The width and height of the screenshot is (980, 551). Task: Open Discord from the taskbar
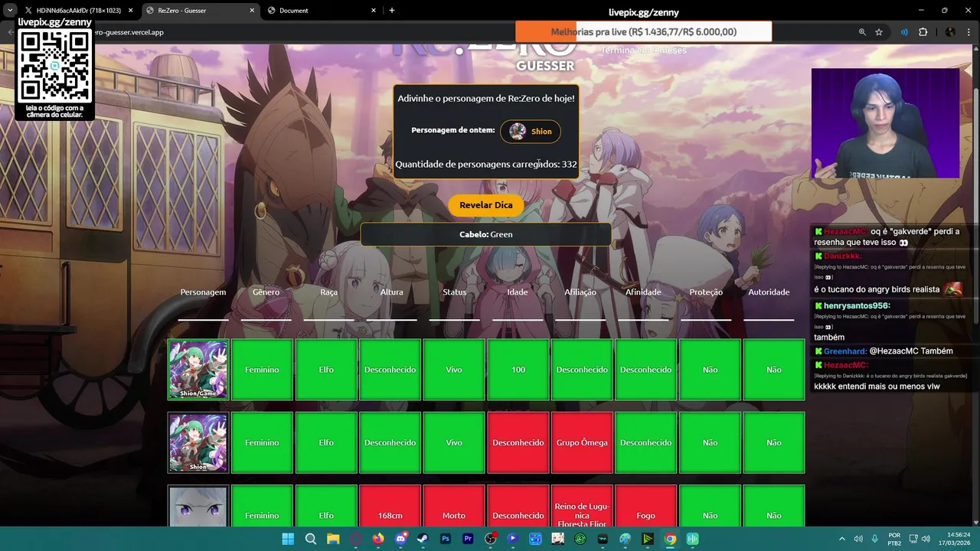tap(400, 539)
